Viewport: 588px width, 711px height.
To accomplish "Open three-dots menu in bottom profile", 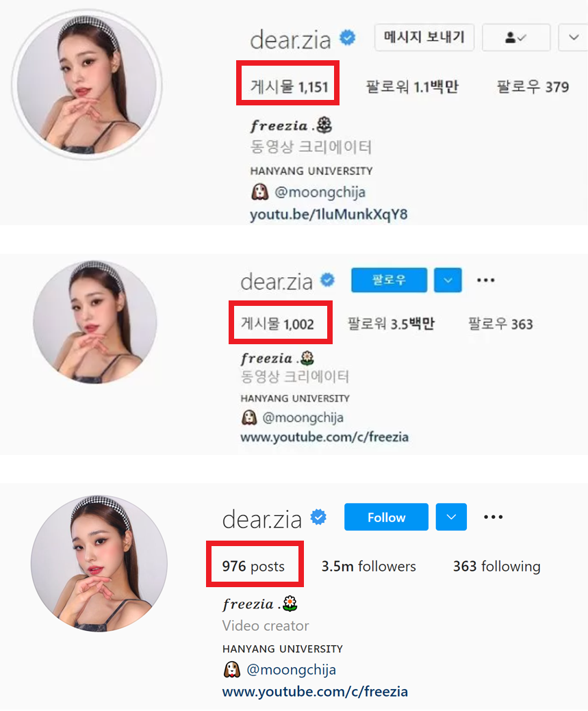I will (493, 517).
